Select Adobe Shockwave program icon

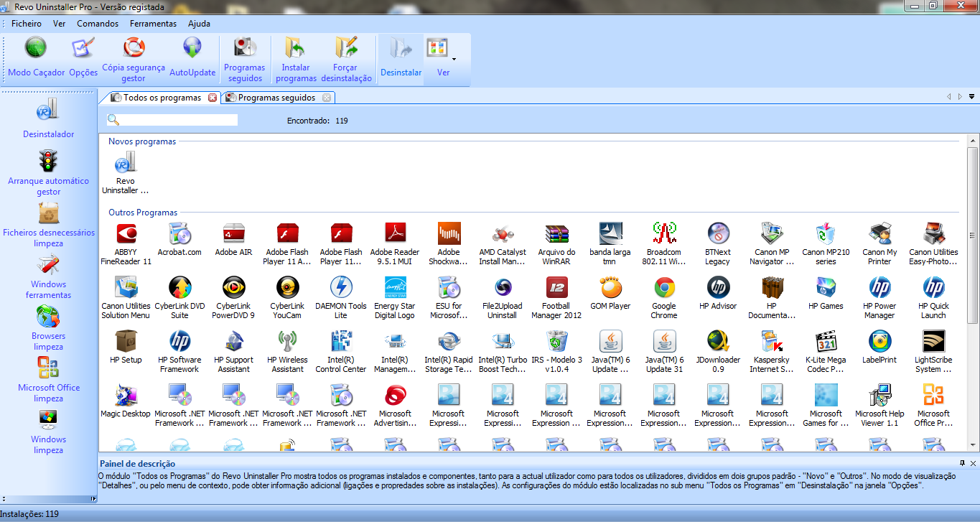point(449,244)
